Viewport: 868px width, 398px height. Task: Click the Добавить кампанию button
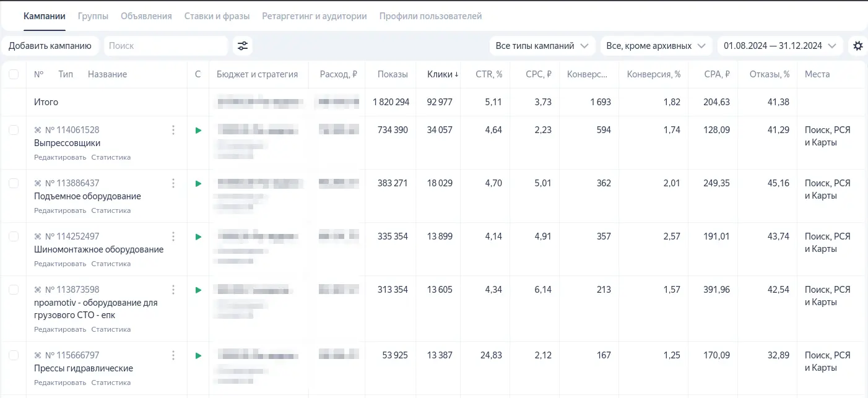50,46
